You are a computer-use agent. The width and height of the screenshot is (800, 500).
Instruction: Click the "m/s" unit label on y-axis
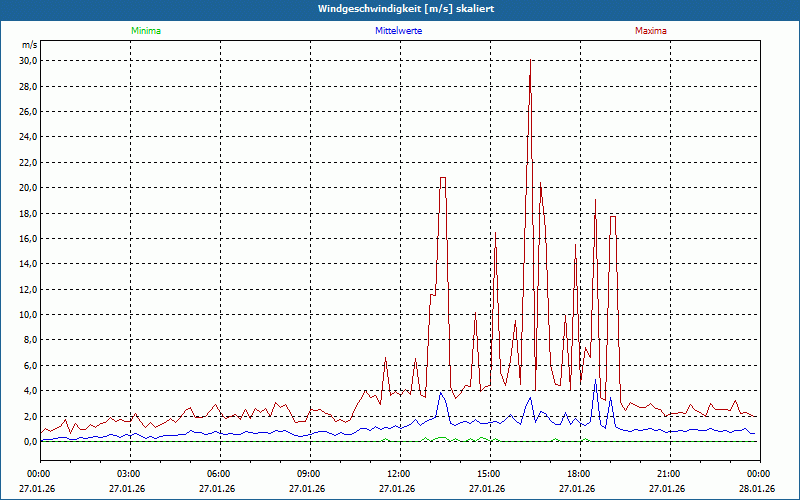[x=30, y=45]
